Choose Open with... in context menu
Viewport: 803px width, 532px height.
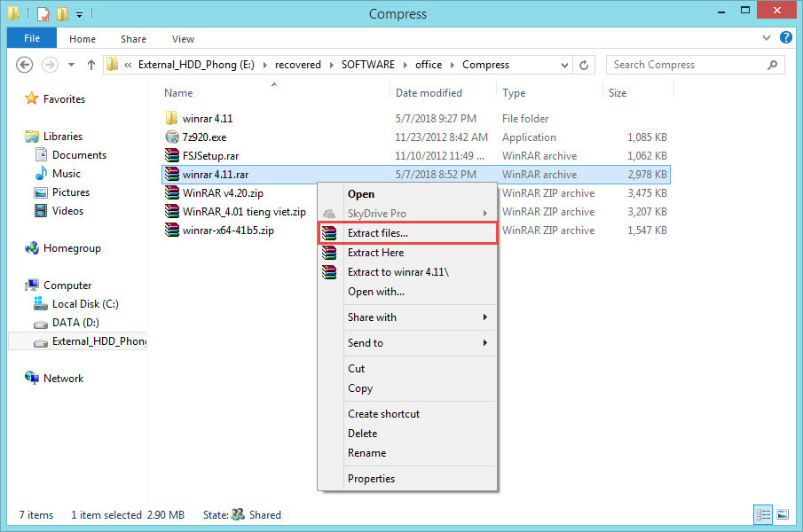pyautogui.click(x=407, y=292)
